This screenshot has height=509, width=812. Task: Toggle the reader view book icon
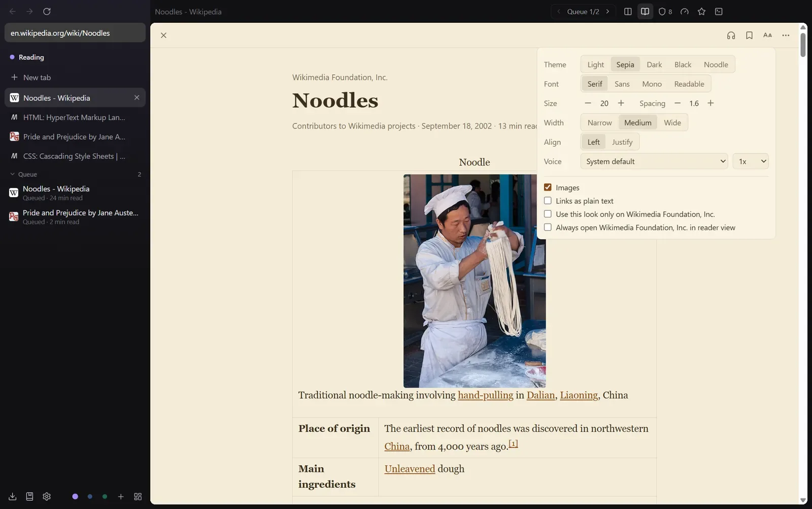[x=645, y=11]
